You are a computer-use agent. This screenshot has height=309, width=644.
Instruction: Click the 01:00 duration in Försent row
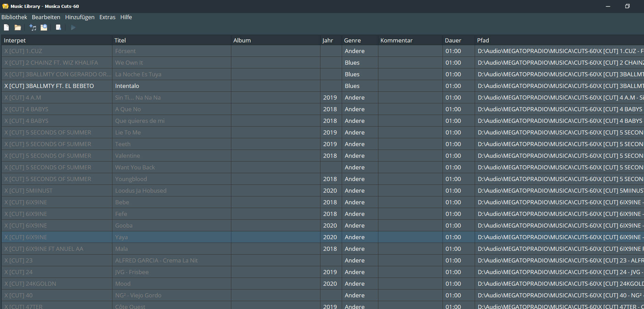click(x=453, y=51)
